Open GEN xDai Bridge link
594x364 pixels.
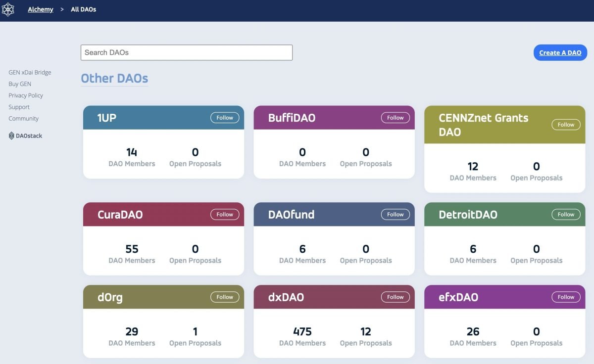point(30,72)
